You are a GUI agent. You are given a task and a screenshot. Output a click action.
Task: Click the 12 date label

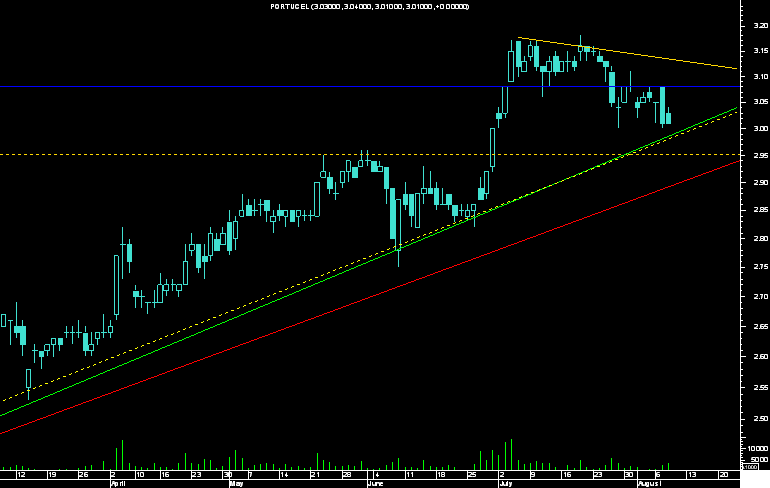[21, 475]
